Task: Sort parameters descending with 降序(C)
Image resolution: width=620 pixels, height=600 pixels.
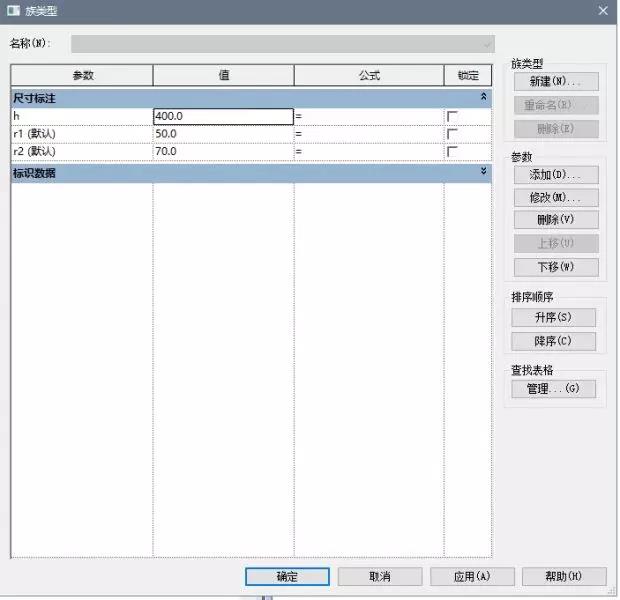Action: click(553, 341)
